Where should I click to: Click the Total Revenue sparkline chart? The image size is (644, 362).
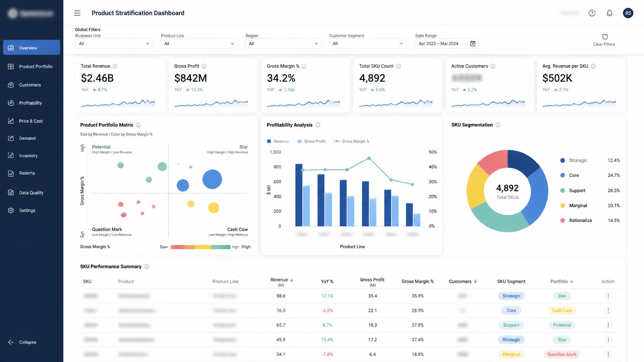[118, 103]
